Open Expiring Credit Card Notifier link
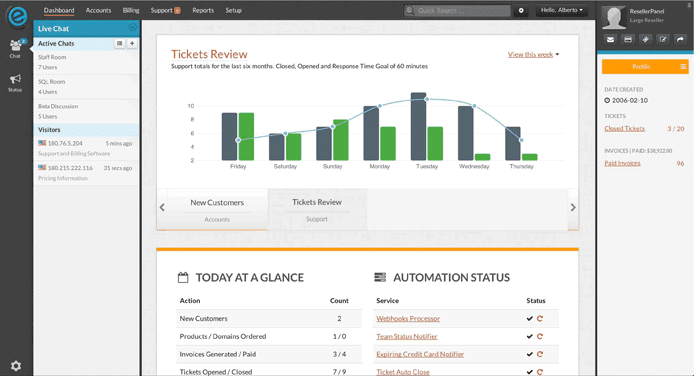694x376 pixels. click(x=420, y=354)
